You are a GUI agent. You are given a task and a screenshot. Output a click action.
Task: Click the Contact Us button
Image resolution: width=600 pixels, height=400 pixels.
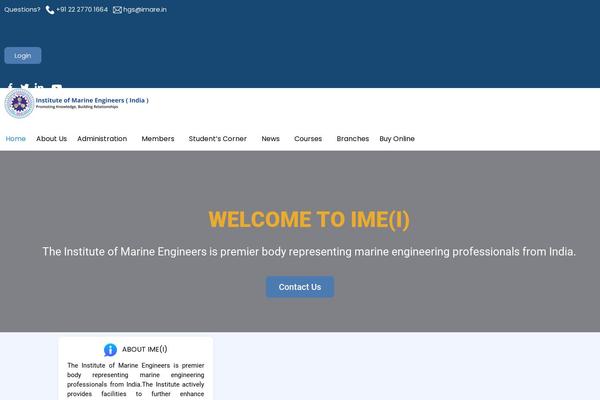click(300, 287)
